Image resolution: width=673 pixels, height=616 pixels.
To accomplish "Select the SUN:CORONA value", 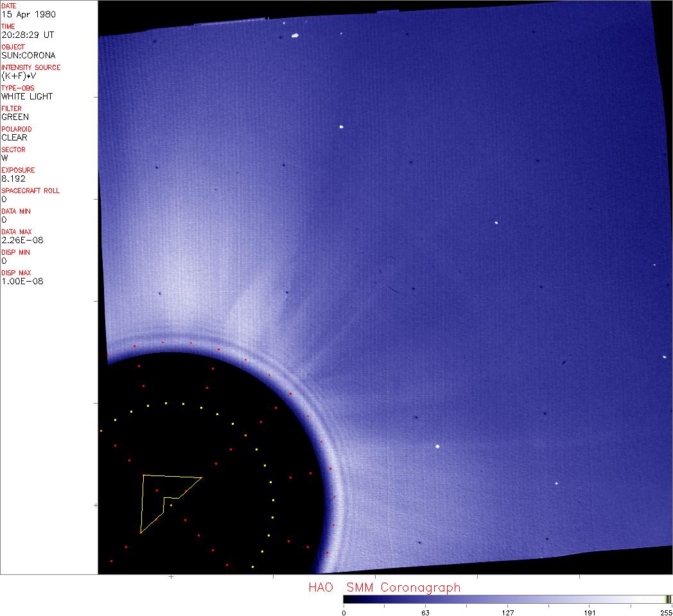I will tap(29, 55).
